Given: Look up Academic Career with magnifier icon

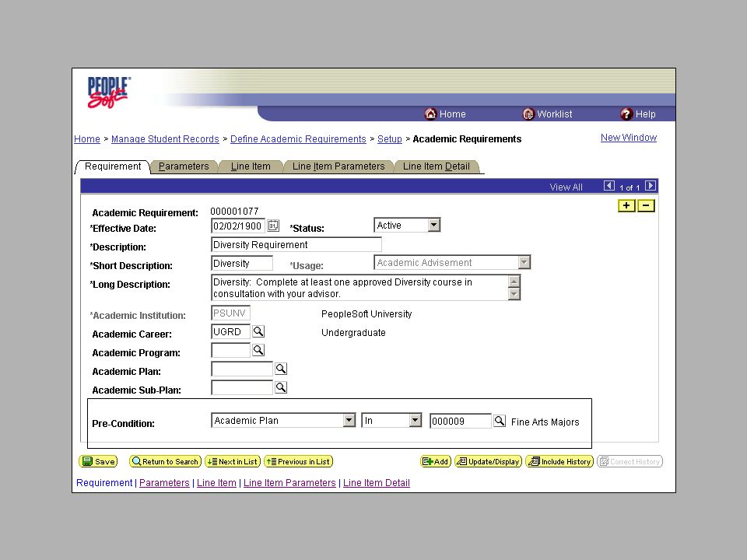Looking at the screenshot, I should 258,331.
